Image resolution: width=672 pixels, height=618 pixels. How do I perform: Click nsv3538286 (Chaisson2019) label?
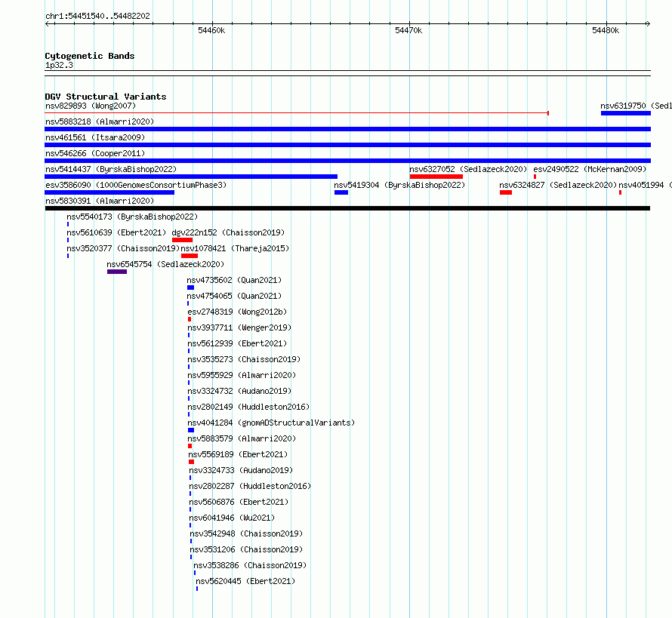[x=250, y=565]
